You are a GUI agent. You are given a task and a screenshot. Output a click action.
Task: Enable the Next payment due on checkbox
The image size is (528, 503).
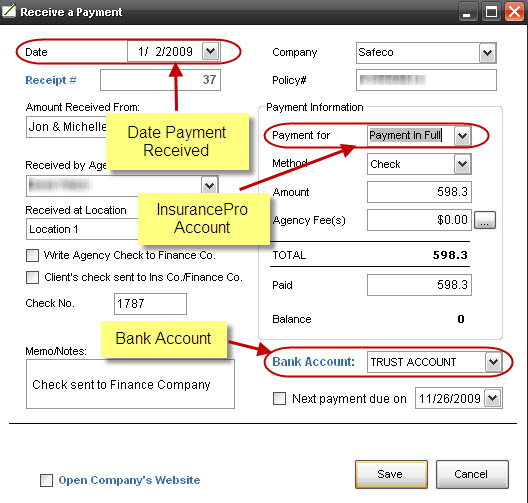coord(279,399)
